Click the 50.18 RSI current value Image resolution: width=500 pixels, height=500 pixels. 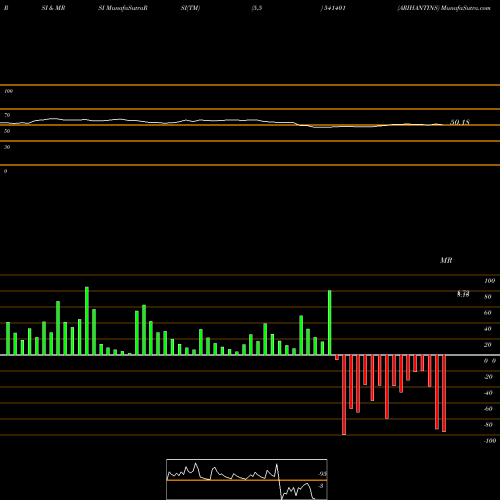pos(460,122)
